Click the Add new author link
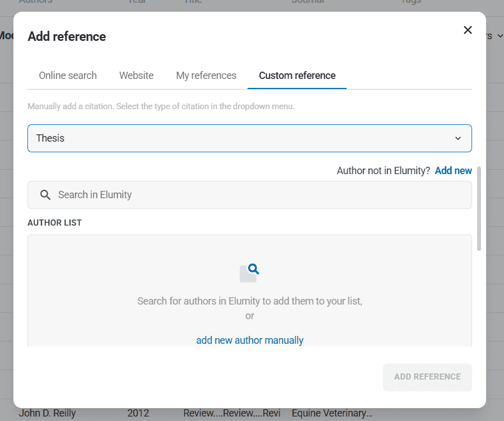Screen dimensions: 504x421 point(453,171)
